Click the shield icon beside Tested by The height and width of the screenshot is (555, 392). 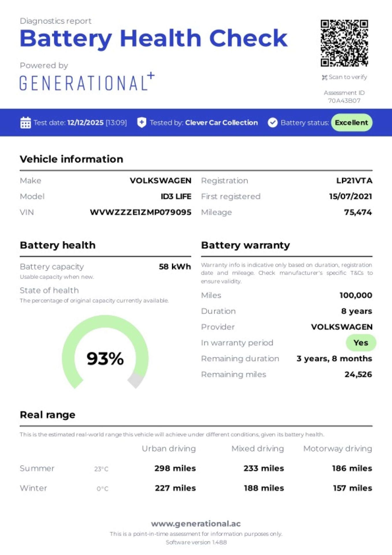click(142, 123)
